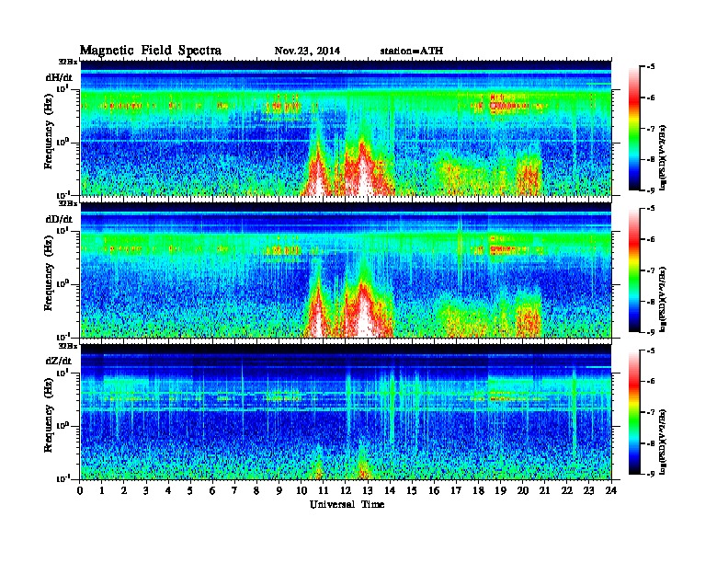Click the hour "17" tick label

coord(456,491)
